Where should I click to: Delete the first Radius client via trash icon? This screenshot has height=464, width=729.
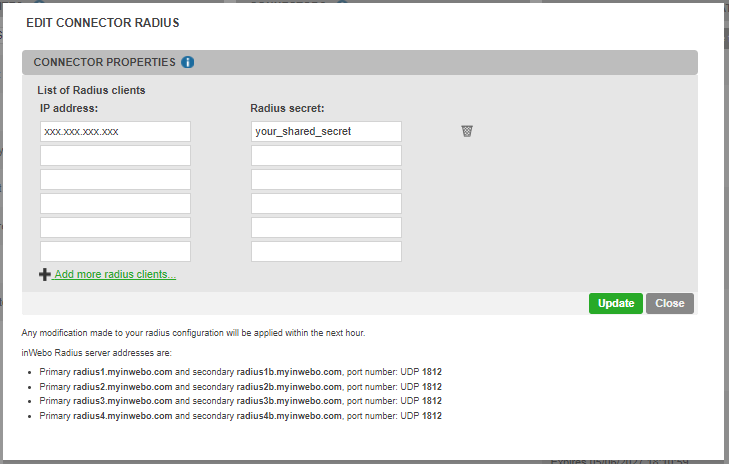(x=467, y=131)
